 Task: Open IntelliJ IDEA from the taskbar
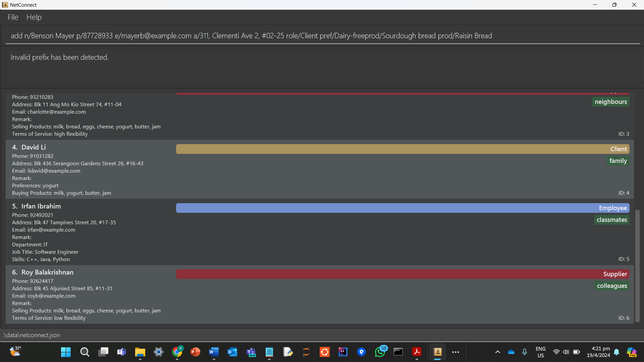pos(343,352)
